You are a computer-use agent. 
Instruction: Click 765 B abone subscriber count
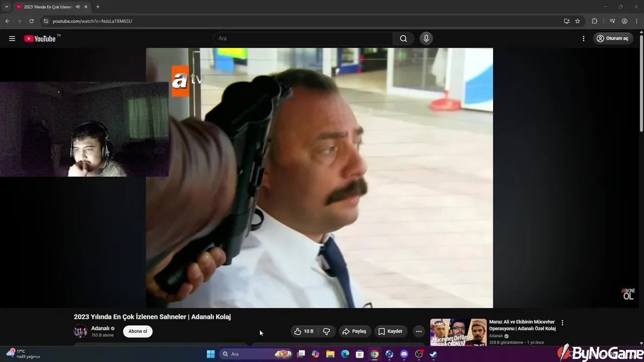pyautogui.click(x=102, y=335)
